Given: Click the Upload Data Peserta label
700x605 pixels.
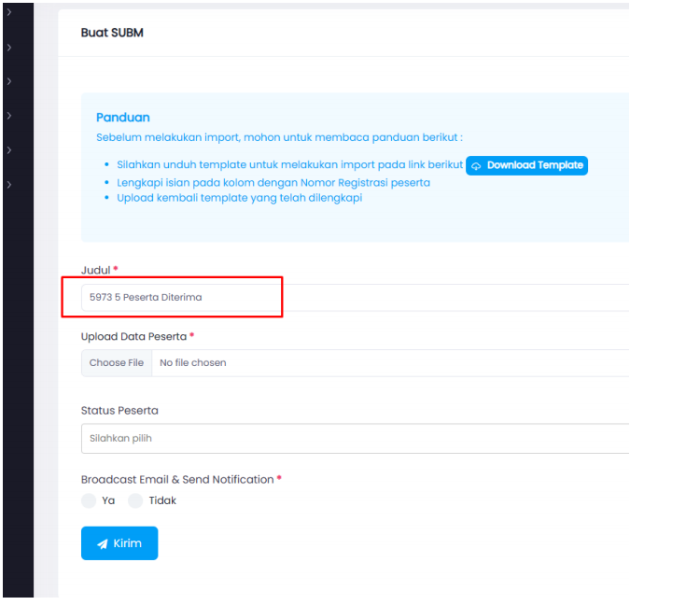Looking at the screenshot, I should 133,336.
